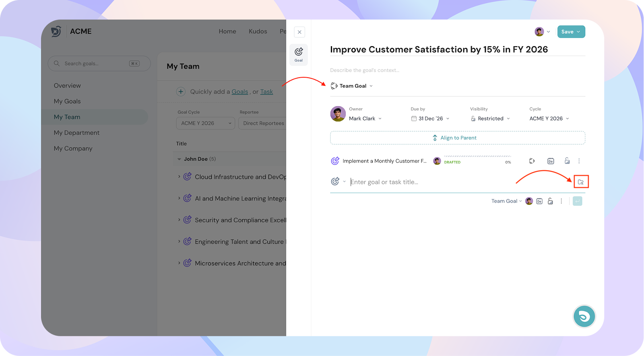Open the Owner Mark Clark dropdown
The image size is (644, 356).
tap(365, 119)
